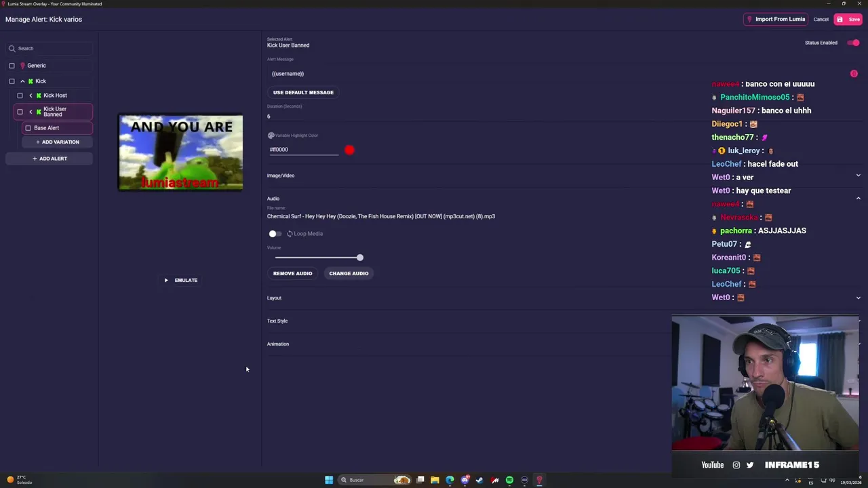Expand the Image/Video section chevron

click(858, 176)
